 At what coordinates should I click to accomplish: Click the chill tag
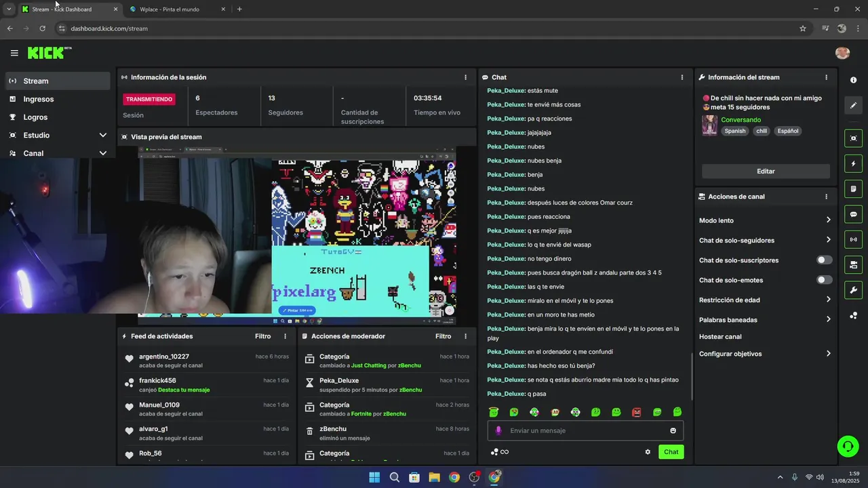[x=762, y=131]
